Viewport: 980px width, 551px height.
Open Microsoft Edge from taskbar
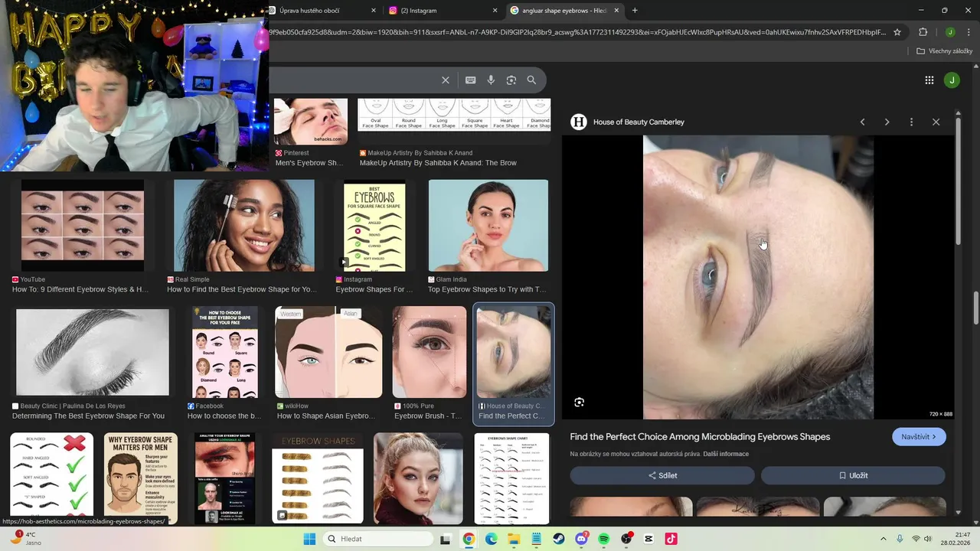(x=492, y=539)
